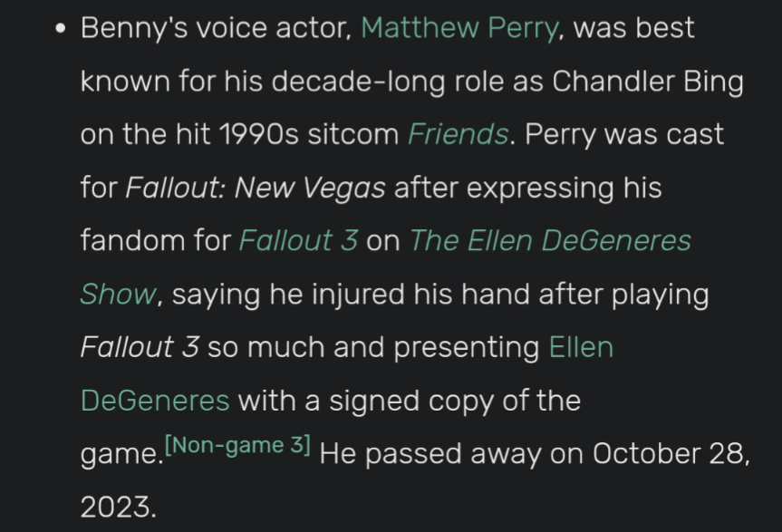782x532 pixels.
Task: Click the word 'decade-long'
Action: point(358,82)
